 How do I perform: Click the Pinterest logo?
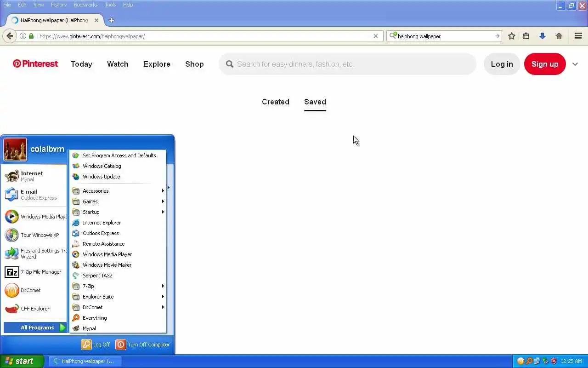pos(35,64)
